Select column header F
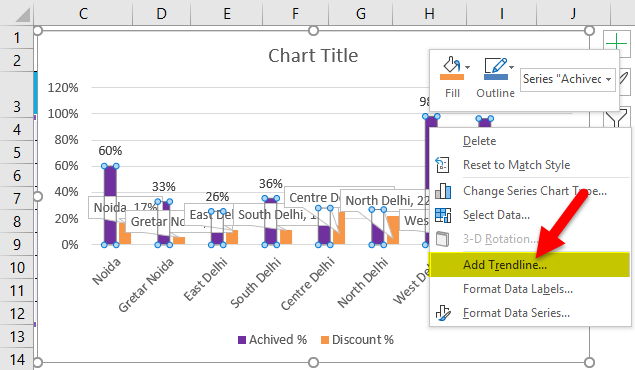This screenshot has height=370, width=635. coord(296,13)
